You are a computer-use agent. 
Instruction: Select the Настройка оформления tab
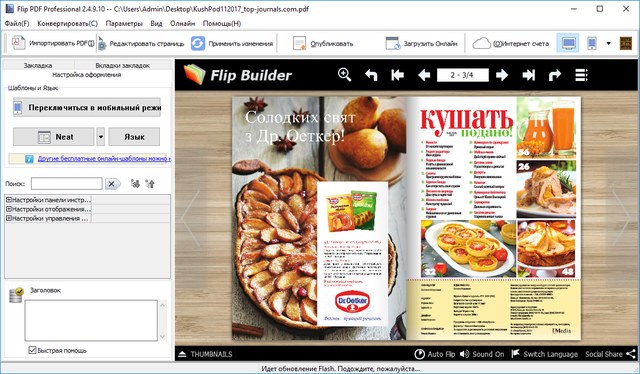point(87,75)
